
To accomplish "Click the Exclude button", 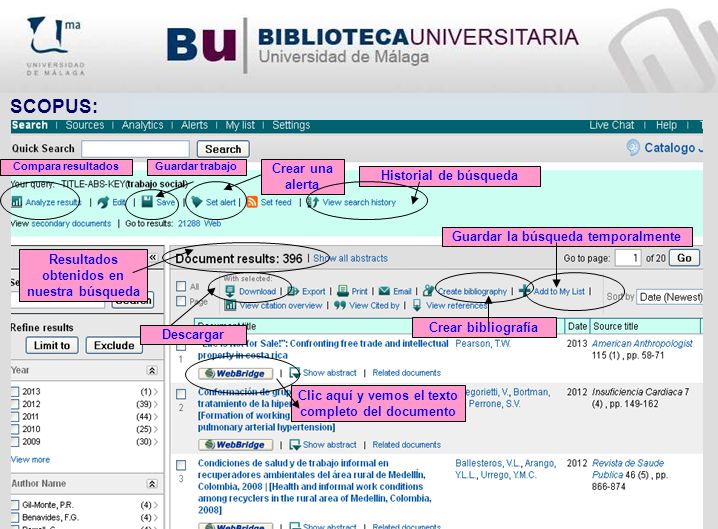I will point(114,345).
